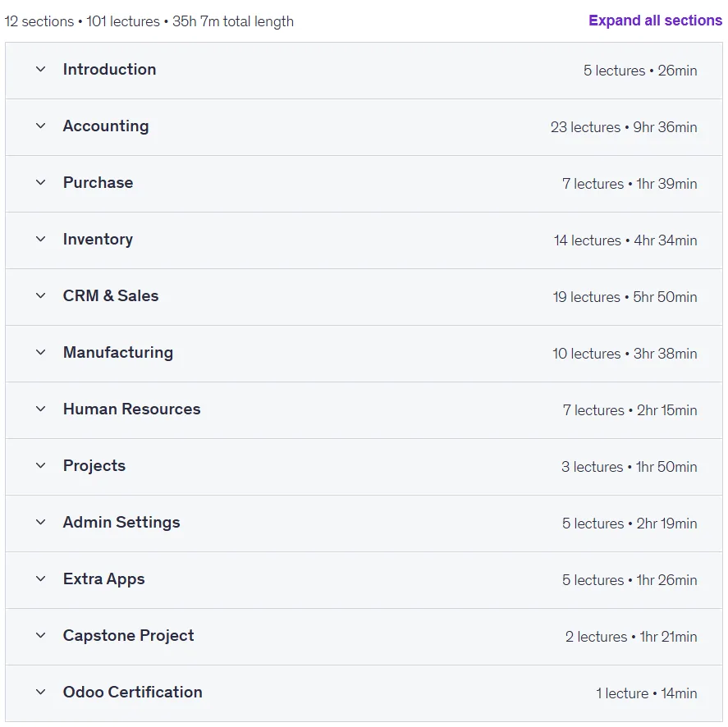Click the 23 lectures 9hr 36min label

pos(624,127)
